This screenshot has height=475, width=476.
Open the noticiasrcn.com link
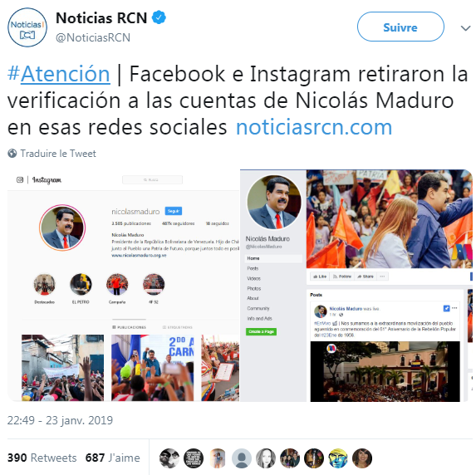click(x=314, y=127)
